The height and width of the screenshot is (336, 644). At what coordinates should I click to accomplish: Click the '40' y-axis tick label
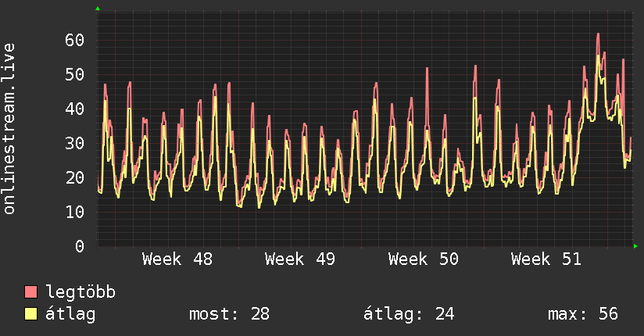[x=74, y=109]
